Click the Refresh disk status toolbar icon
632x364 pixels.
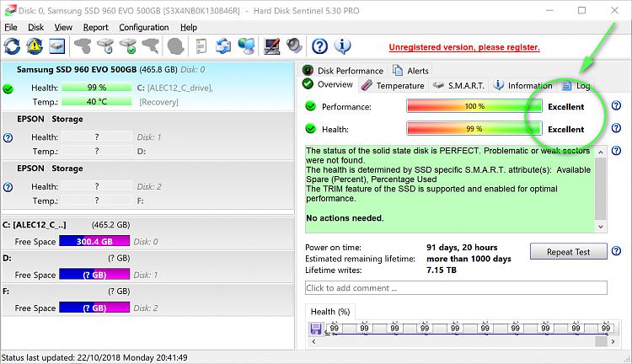tap(12, 46)
